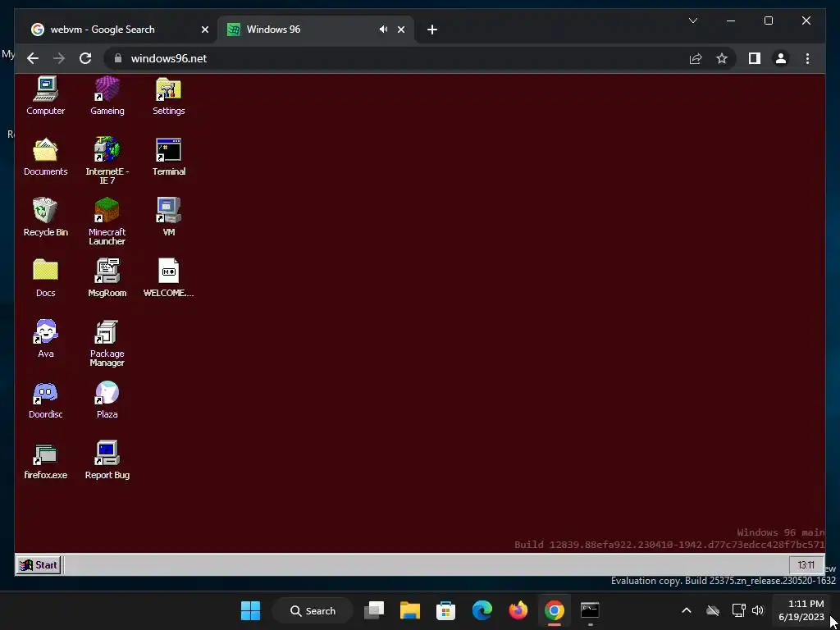Go back to the previous page
Image resolution: width=840 pixels, height=630 pixels.
[33, 58]
